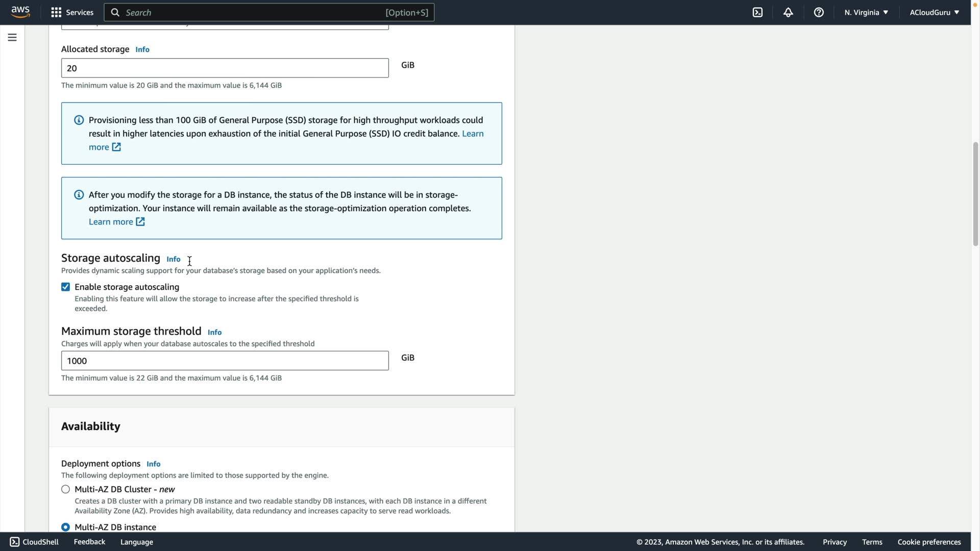
Task: Open Cookie preferences in footer
Action: (x=929, y=542)
